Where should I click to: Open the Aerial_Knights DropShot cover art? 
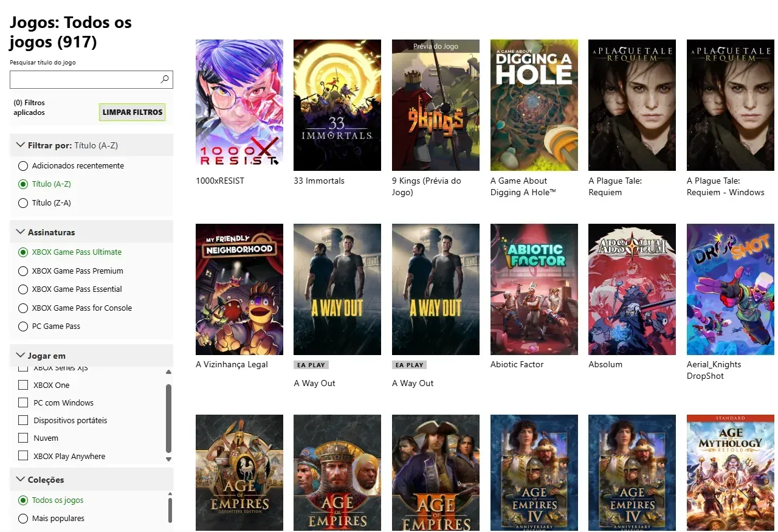731,289
